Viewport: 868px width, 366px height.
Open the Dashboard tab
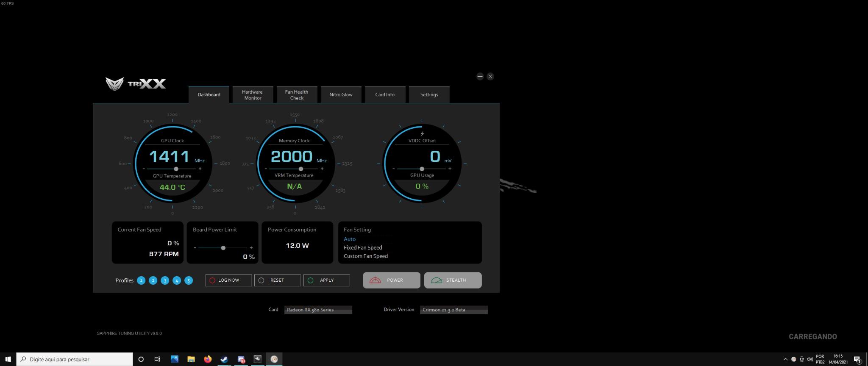pos(209,94)
